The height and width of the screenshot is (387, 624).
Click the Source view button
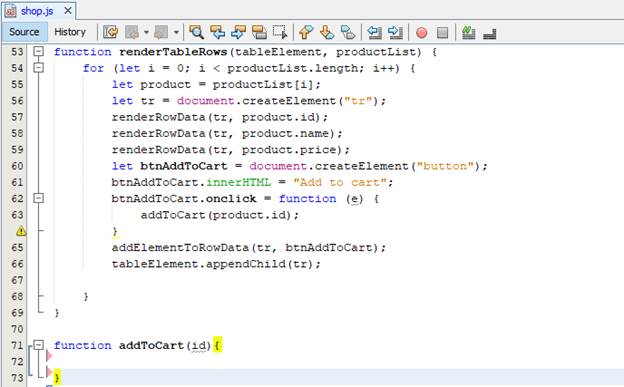click(24, 32)
